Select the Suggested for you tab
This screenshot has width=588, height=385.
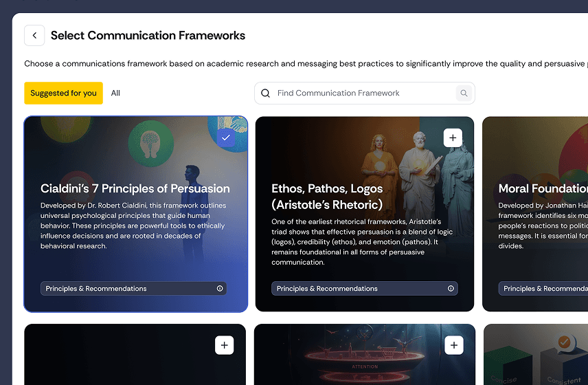pyautogui.click(x=63, y=93)
